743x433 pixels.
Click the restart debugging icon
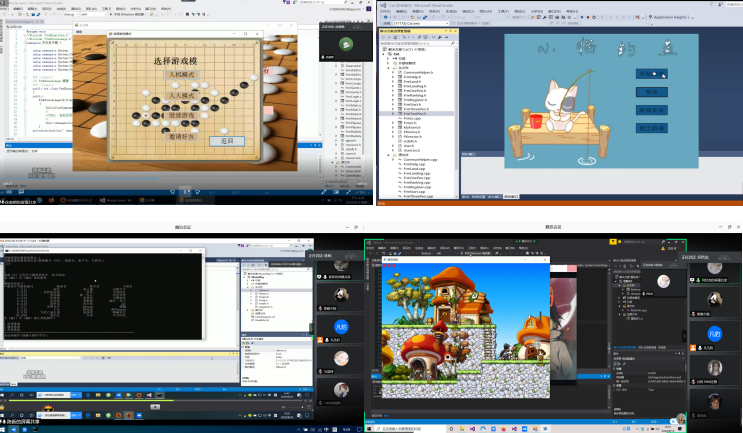(x=595, y=17)
